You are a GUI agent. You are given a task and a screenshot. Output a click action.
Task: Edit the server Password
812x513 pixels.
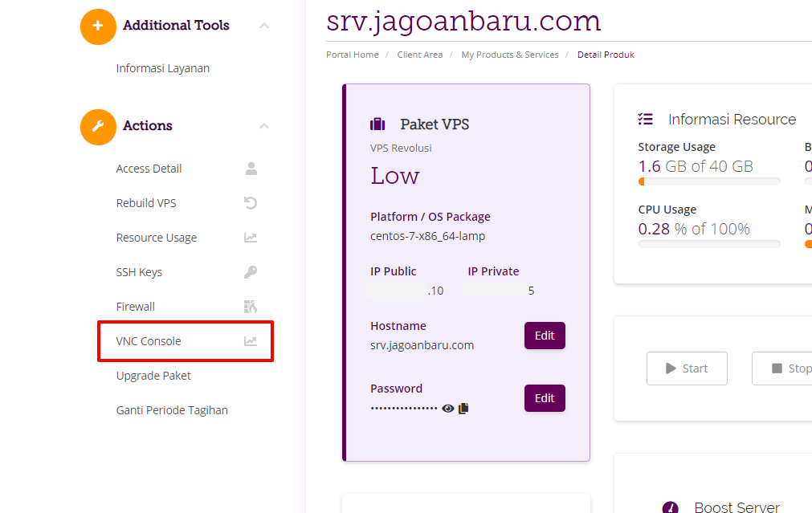point(545,398)
